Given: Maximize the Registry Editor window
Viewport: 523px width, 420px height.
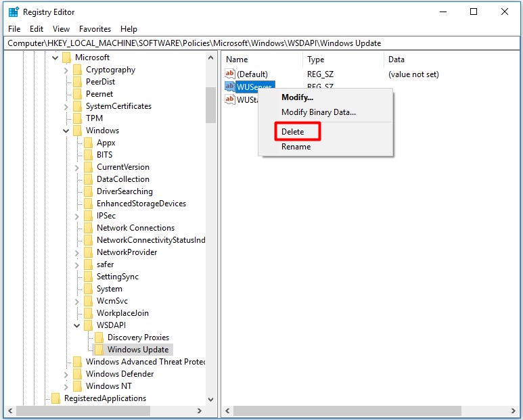Looking at the screenshot, I should pyautogui.click(x=474, y=12).
